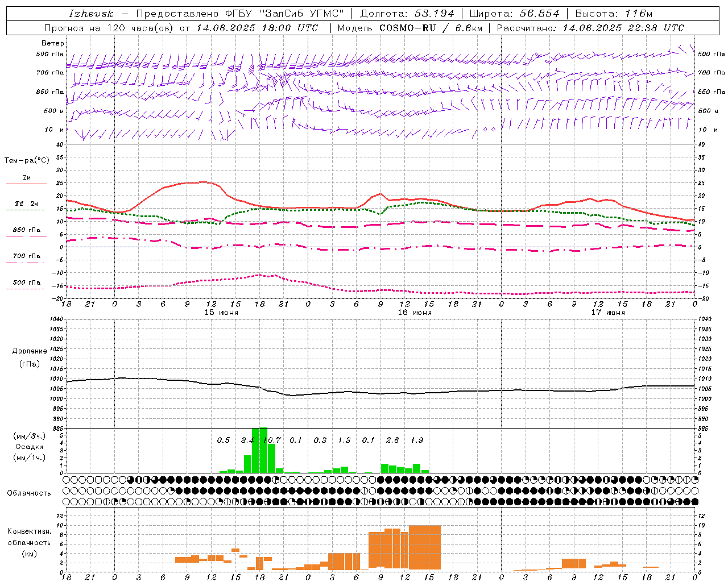This screenshot has width=728, height=582.
Task: Click the Конвективн. convective cloud label
Action: [x=29, y=531]
